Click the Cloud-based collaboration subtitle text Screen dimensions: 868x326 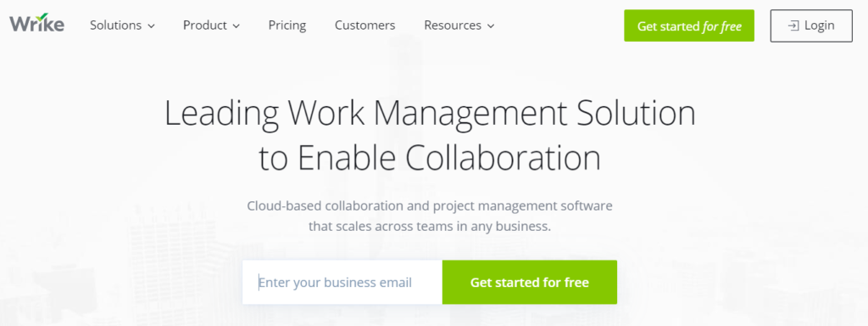(430, 205)
